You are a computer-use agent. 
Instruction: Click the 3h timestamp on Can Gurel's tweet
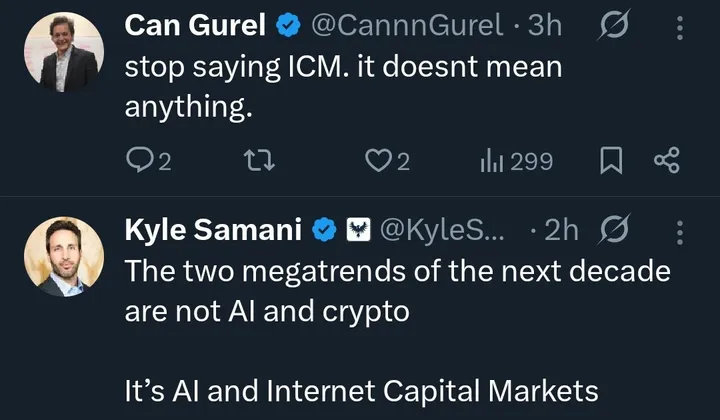pyautogui.click(x=545, y=27)
